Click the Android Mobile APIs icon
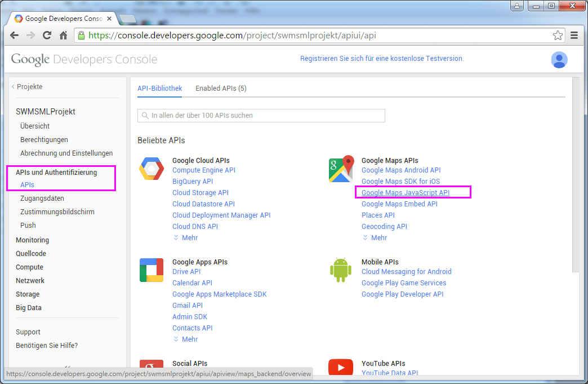This screenshot has width=588, height=384. point(341,270)
